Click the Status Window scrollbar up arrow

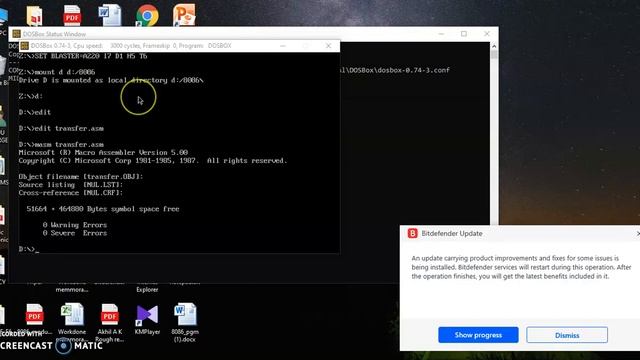tap(494, 47)
